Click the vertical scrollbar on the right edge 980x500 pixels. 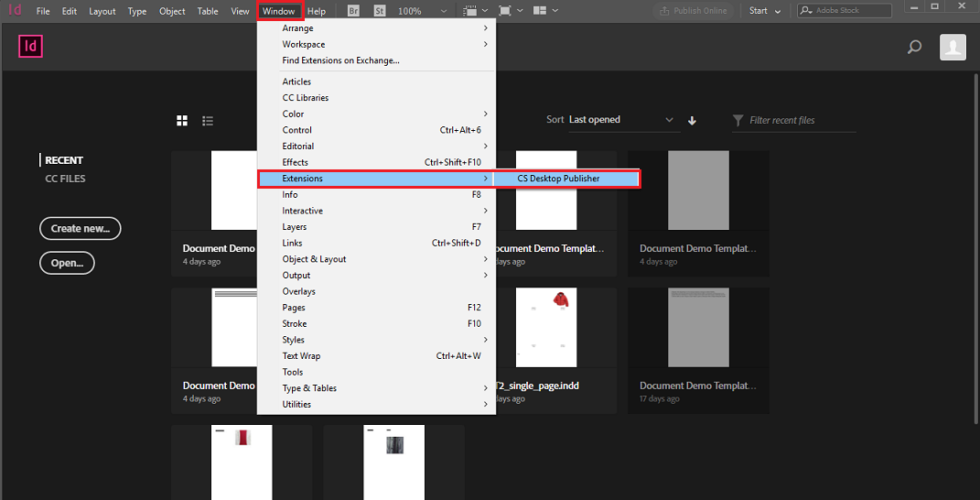[977, 250]
